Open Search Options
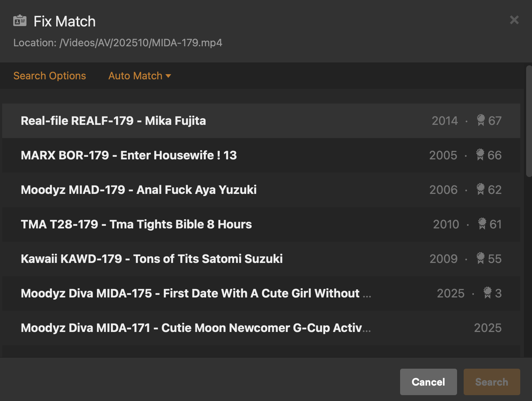Screen dimensions: 532x401 coord(50,76)
